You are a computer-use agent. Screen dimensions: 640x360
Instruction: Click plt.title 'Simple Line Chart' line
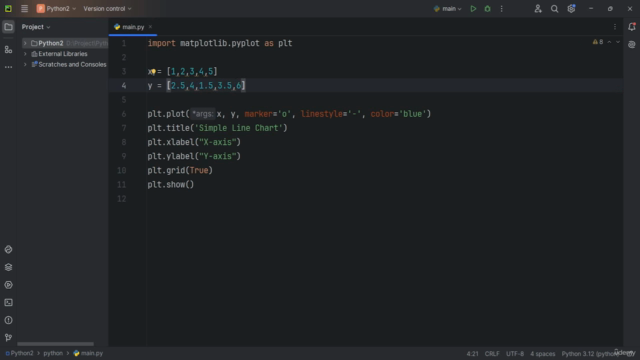click(217, 128)
